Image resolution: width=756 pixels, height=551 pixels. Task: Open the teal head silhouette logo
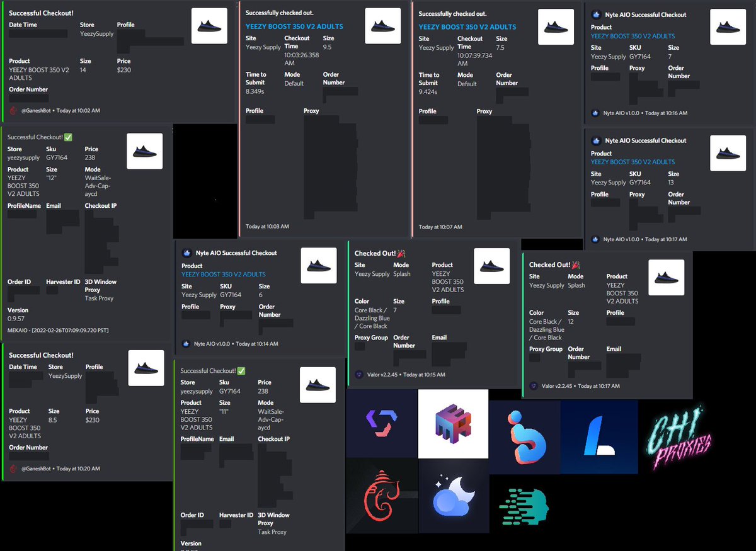click(524, 506)
